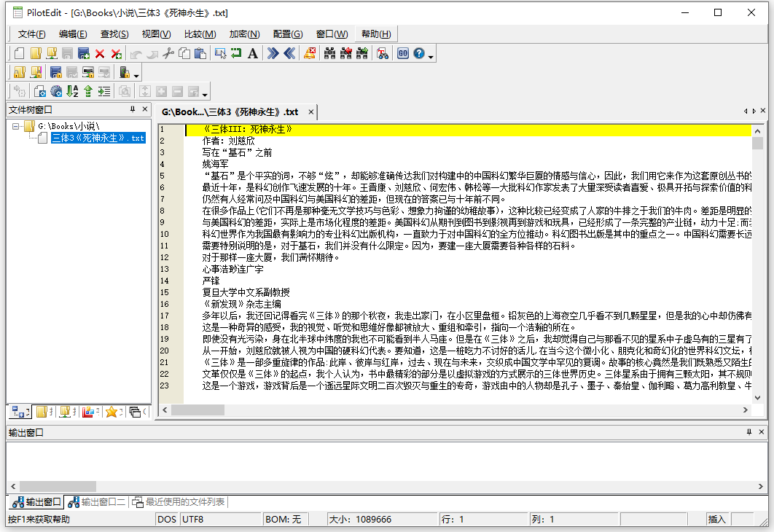Switch to the 最近使用的文件列表 tab
The height and width of the screenshot is (532, 774).
tap(179, 502)
